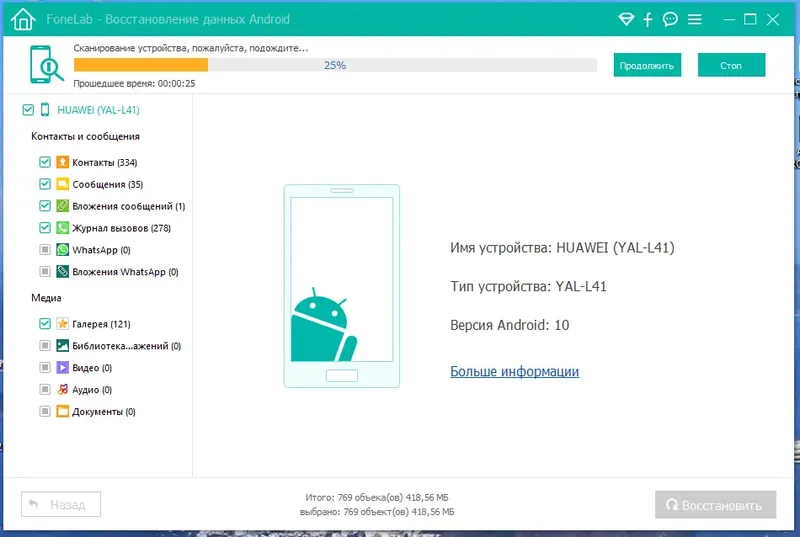Select the Сообщения (35) tree label
Screen dimensions: 800x537
[x=108, y=185]
